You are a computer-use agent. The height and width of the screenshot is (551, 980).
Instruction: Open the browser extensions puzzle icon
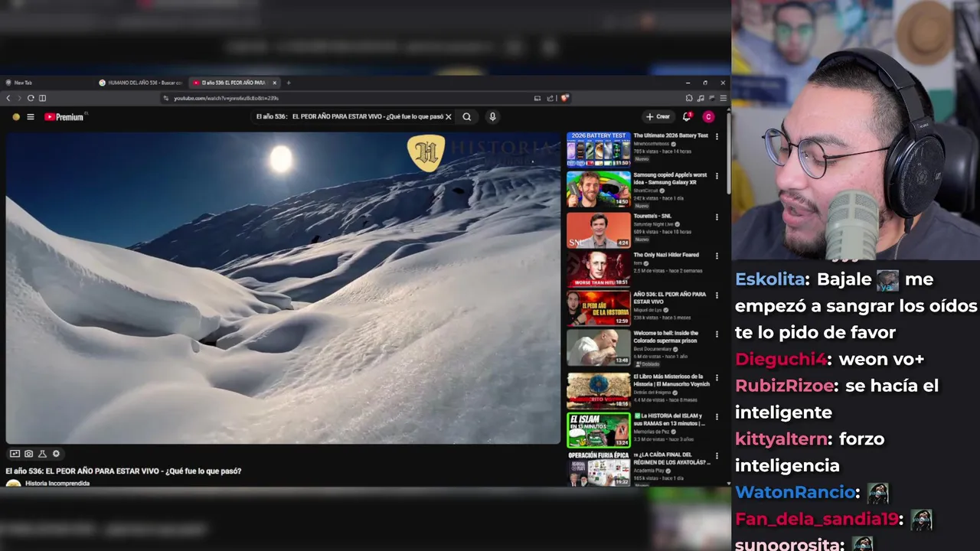689,98
